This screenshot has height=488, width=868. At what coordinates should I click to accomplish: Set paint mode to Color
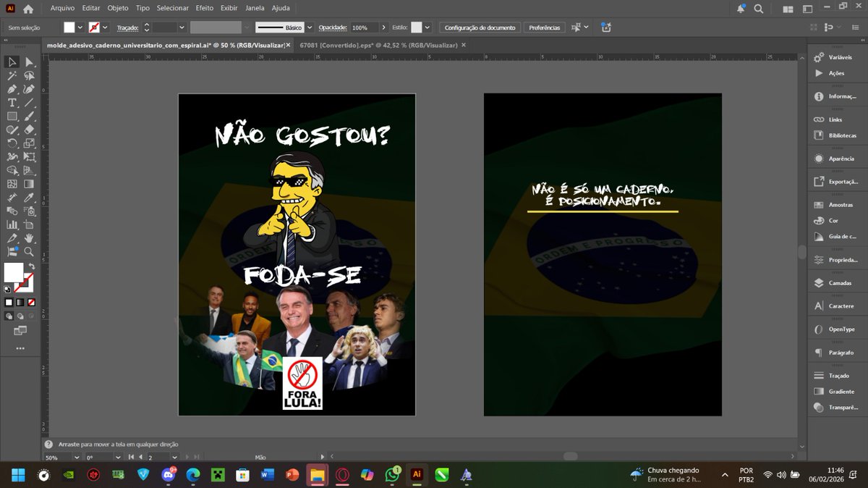[9, 302]
